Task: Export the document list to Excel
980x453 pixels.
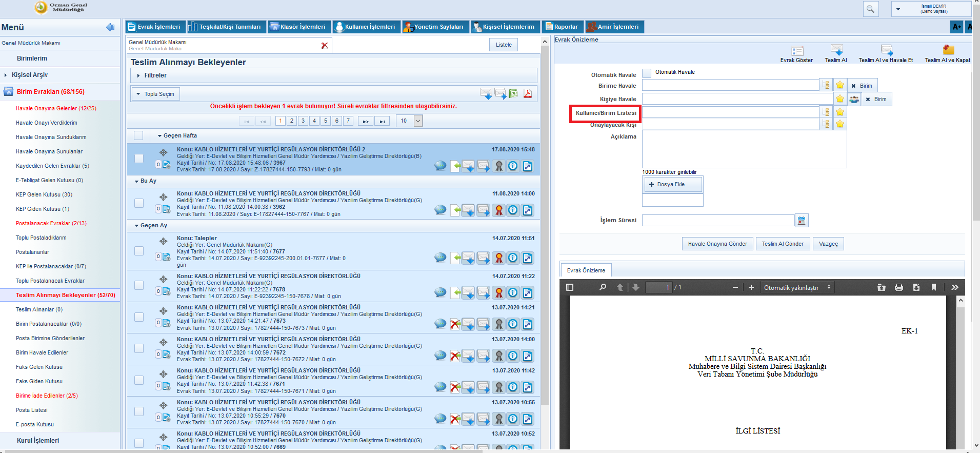Action: [513, 93]
